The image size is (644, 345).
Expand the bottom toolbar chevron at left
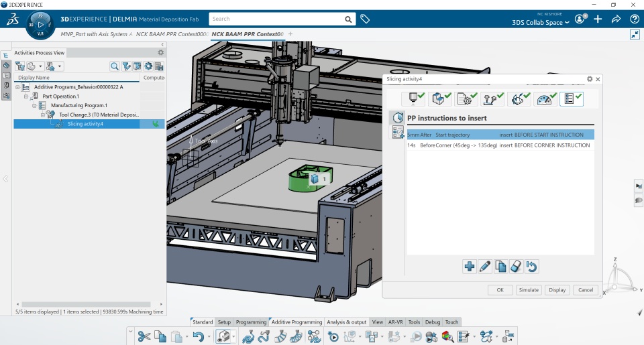coord(131,331)
